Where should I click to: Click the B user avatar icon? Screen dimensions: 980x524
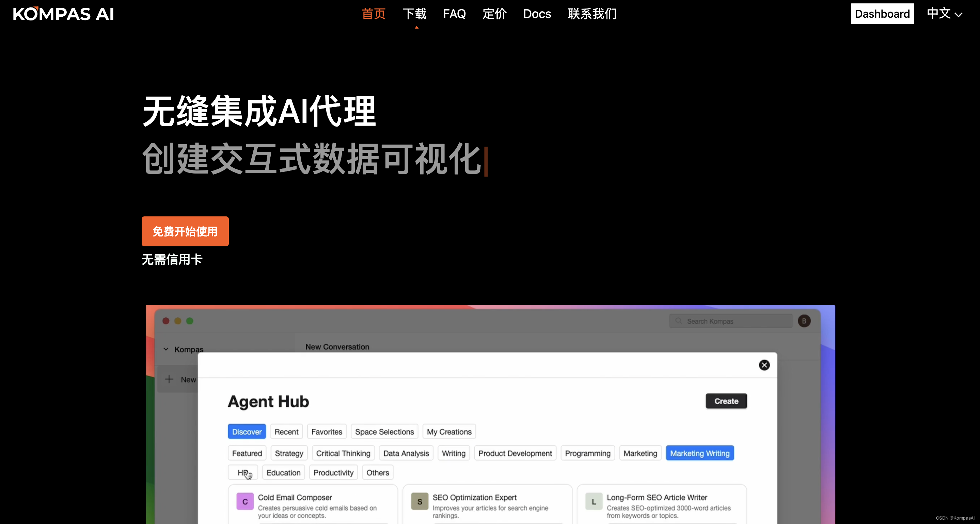tap(804, 321)
